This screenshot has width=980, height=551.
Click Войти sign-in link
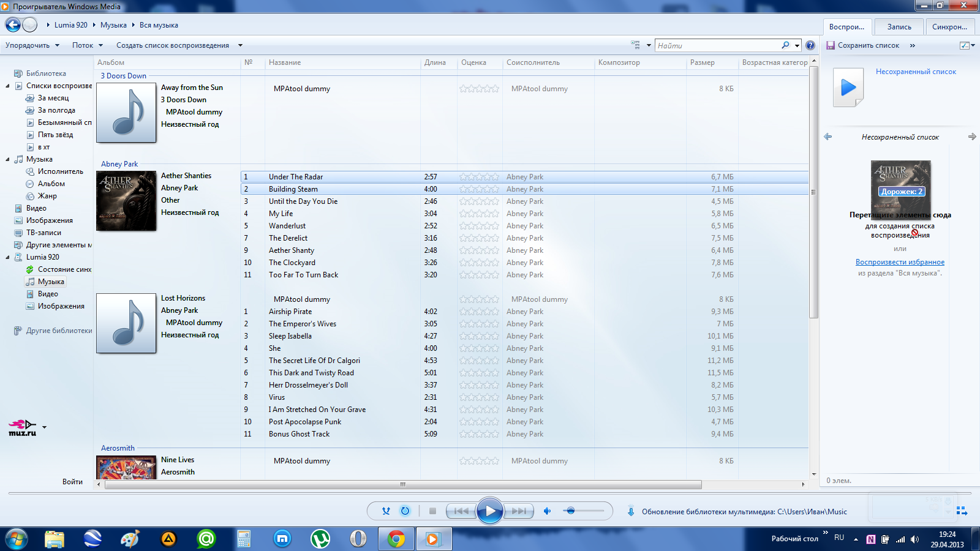pos(72,482)
